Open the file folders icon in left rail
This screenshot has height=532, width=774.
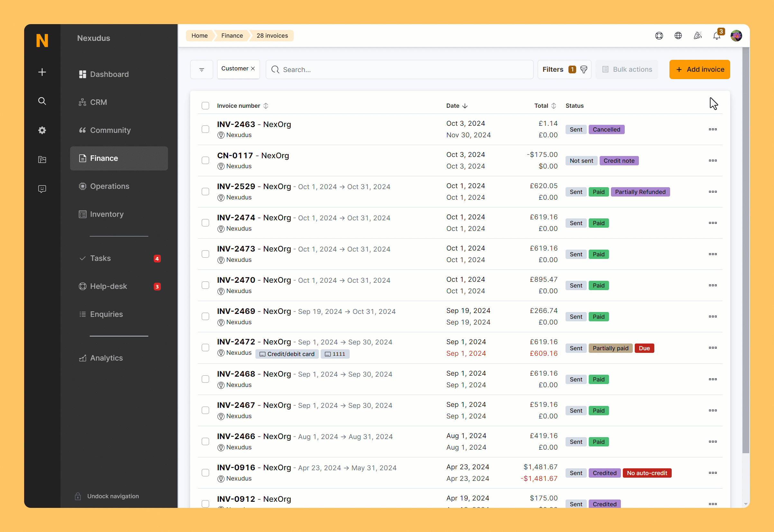point(42,160)
